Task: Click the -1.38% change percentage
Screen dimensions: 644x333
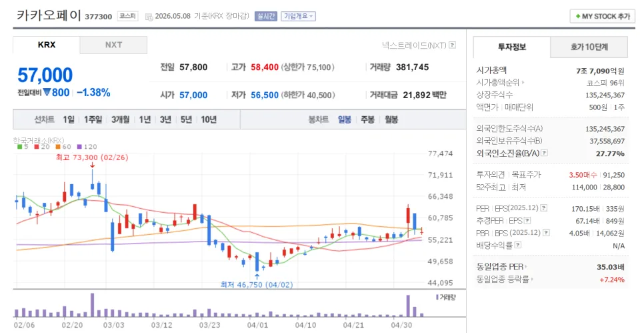Action: click(93, 93)
